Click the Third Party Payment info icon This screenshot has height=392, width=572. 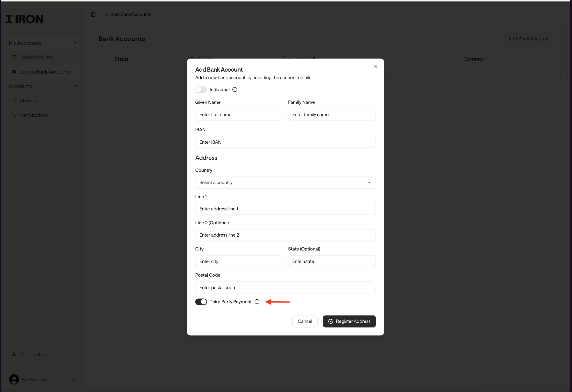point(257,302)
